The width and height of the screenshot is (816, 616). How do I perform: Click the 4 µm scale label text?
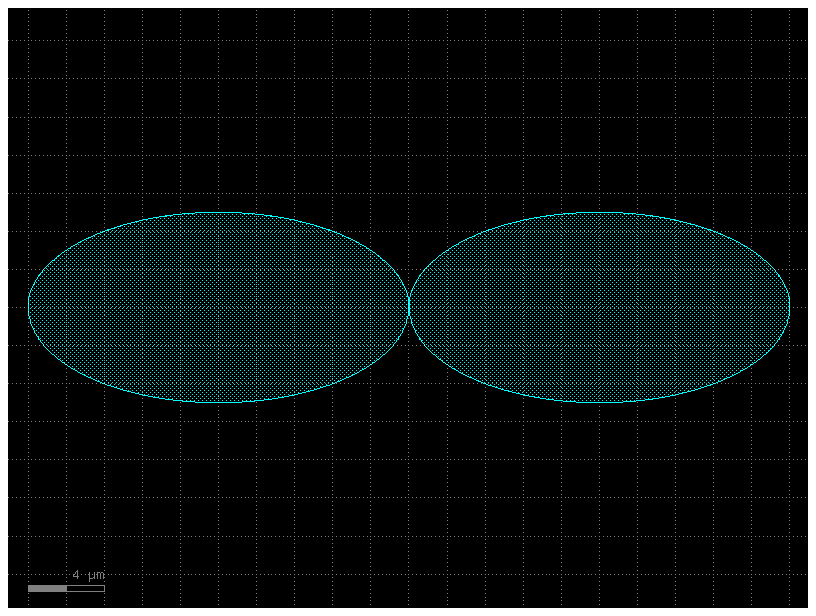tap(88, 574)
